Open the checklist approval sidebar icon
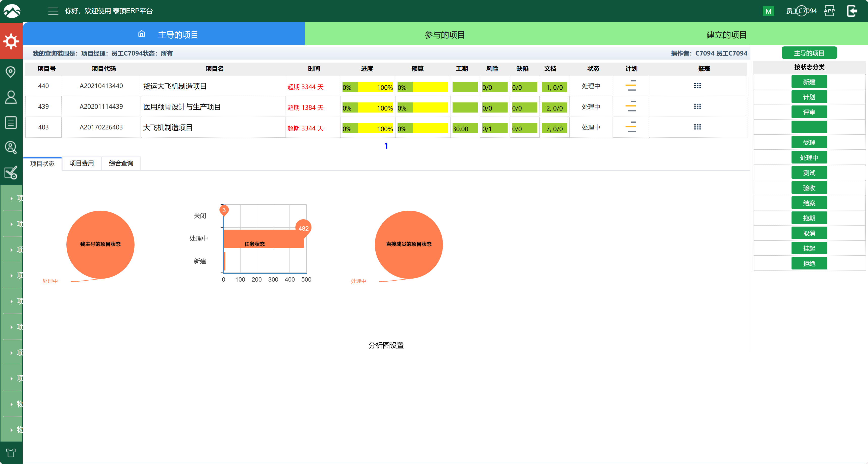 tap(11, 173)
